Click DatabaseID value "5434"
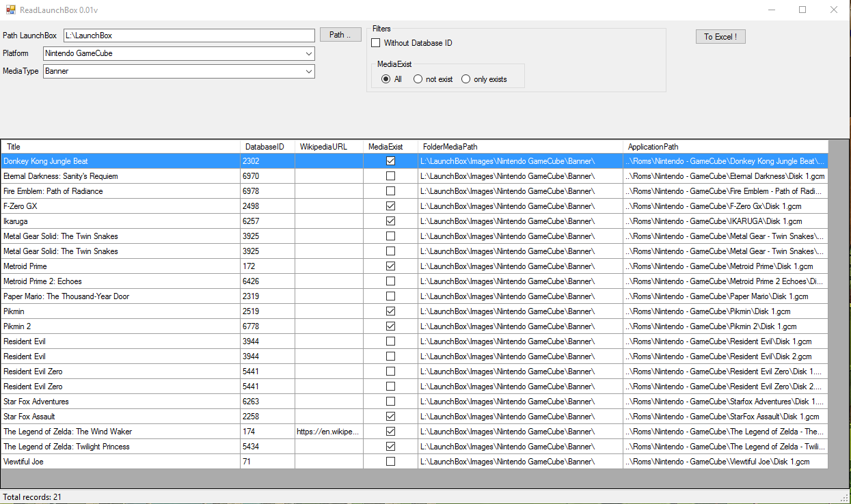Image resolution: width=851 pixels, height=504 pixels. point(268,447)
